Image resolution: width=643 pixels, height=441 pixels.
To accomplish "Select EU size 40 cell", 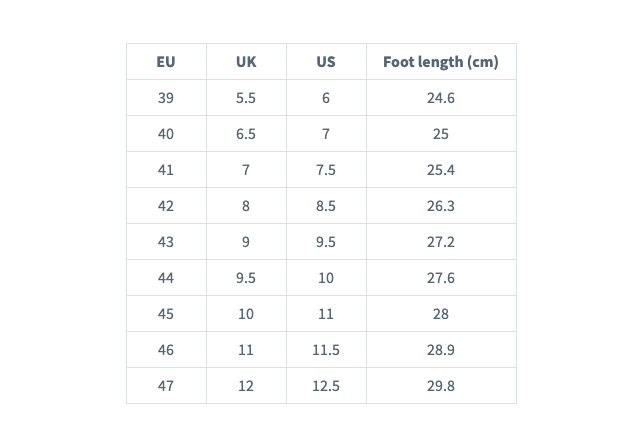I will point(166,134).
